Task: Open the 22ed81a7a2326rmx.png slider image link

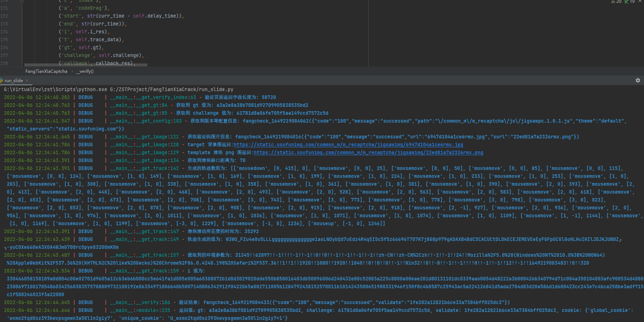Action: click(x=368, y=152)
